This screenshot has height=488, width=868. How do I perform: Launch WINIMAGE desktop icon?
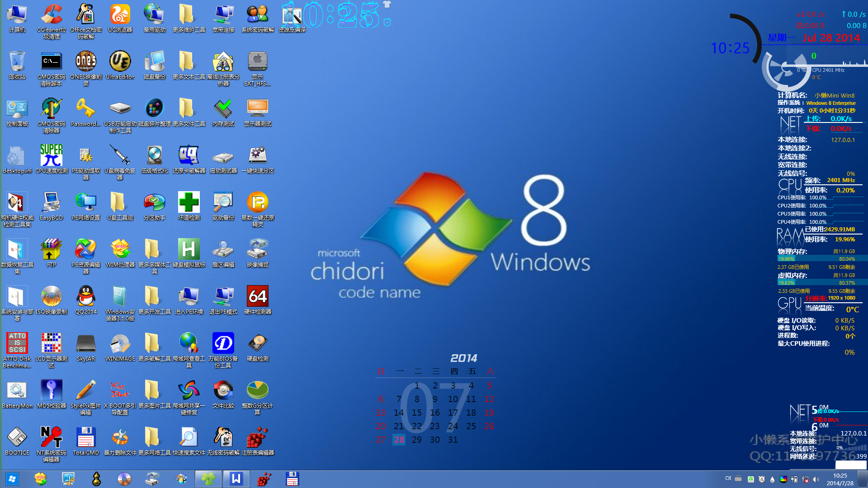[x=120, y=347]
